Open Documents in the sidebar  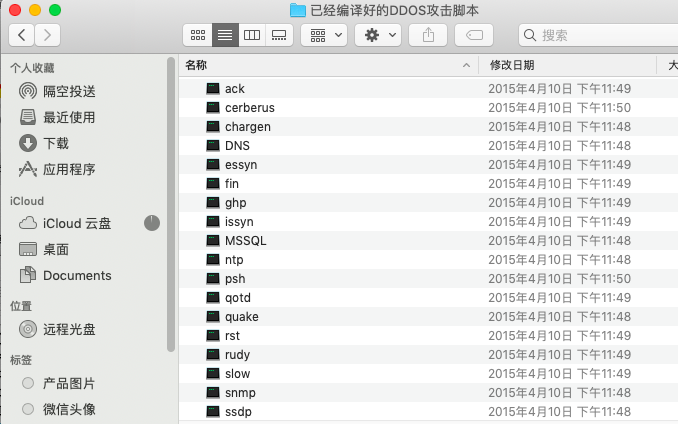point(65,275)
